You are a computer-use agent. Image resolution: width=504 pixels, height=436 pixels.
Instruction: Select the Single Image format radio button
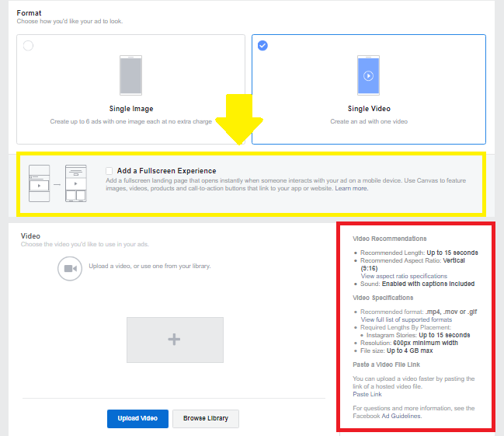pyautogui.click(x=28, y=46)
